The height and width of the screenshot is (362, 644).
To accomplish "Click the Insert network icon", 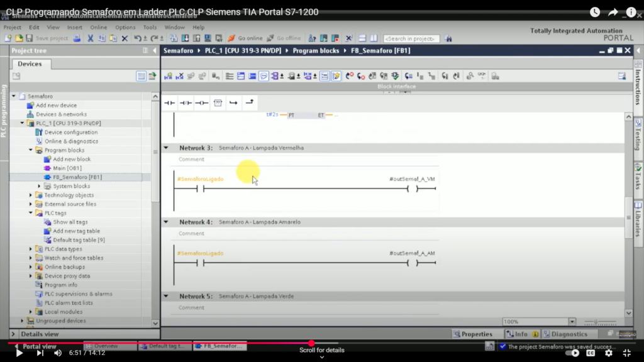I will (x=169, y=76).
